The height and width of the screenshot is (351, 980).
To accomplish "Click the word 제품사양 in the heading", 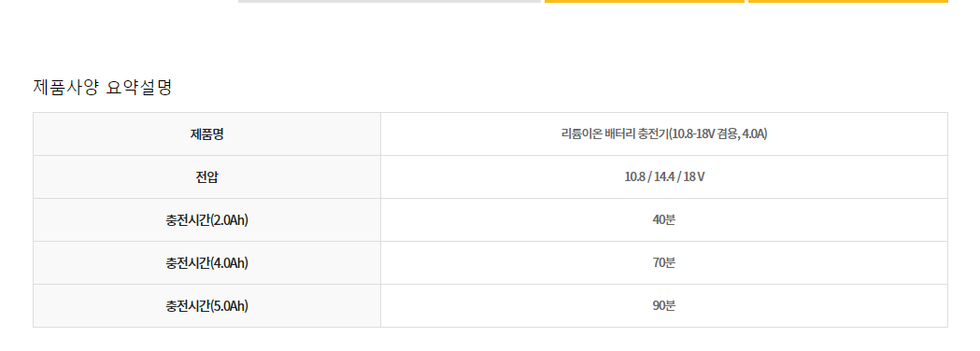I will click(65, 88).
